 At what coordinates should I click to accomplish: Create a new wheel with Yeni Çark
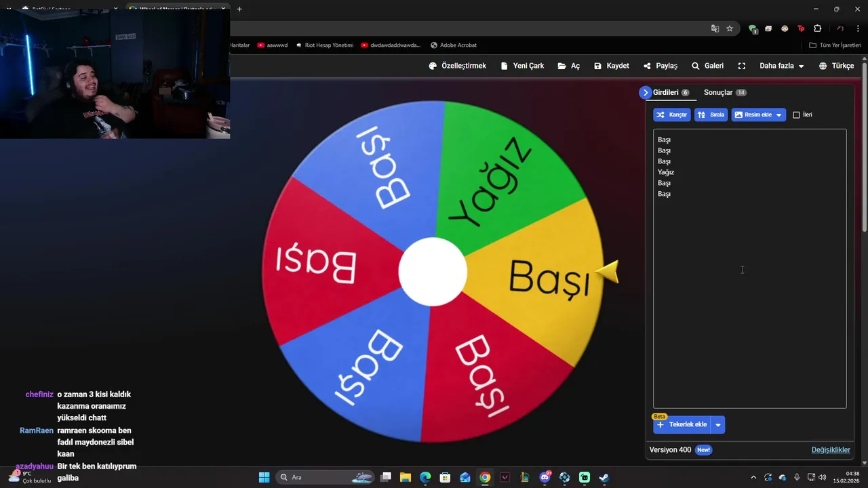click(522, 66)
